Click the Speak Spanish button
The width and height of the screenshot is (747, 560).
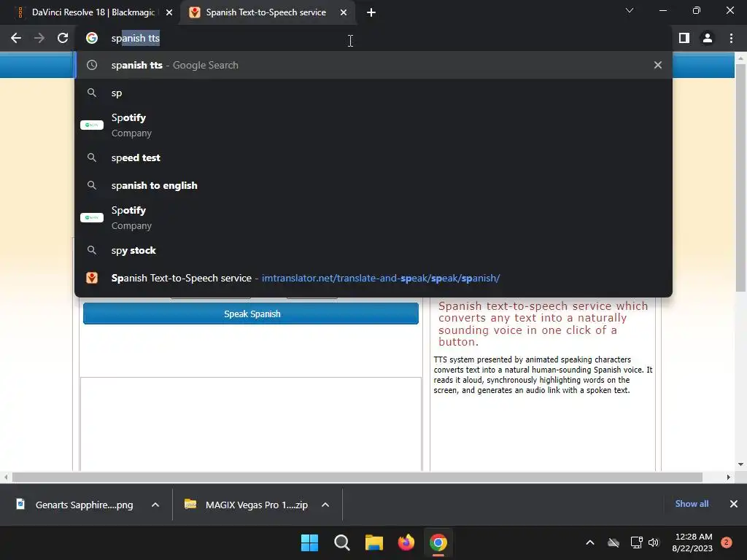click(251, 314)
